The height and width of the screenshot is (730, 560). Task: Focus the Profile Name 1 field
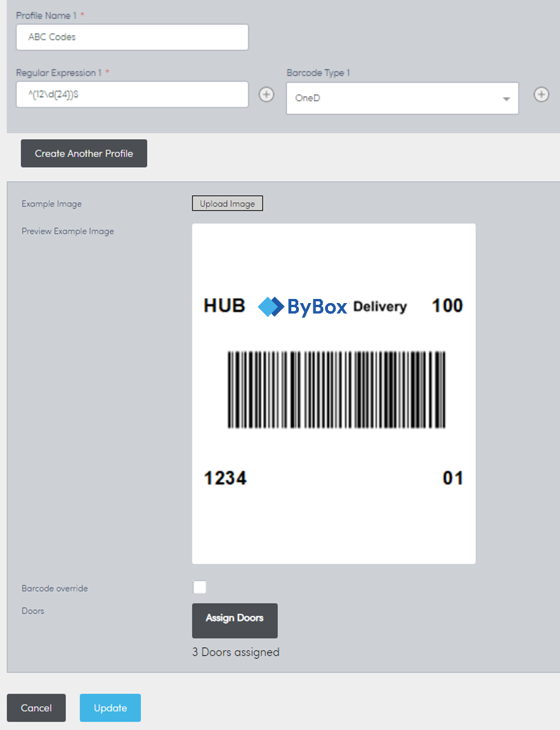[132, 37]
